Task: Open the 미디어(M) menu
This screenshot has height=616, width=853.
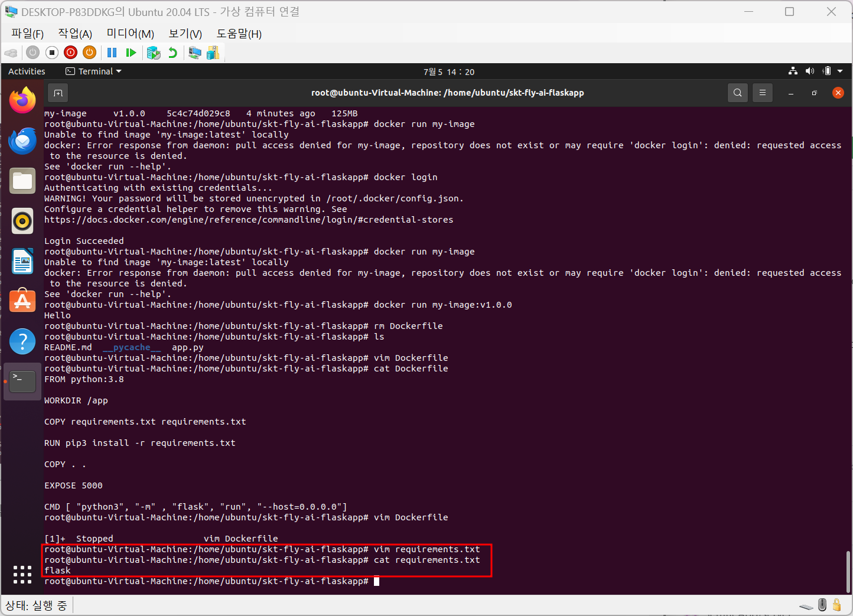Action: [130, 34]
